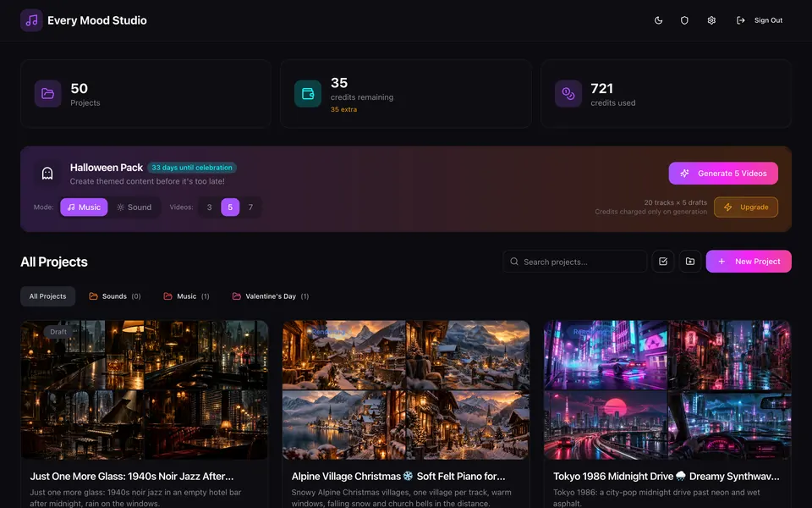Open settings gear icon
This screenshot has width=812, height=508.
click(x=711, y=20)
